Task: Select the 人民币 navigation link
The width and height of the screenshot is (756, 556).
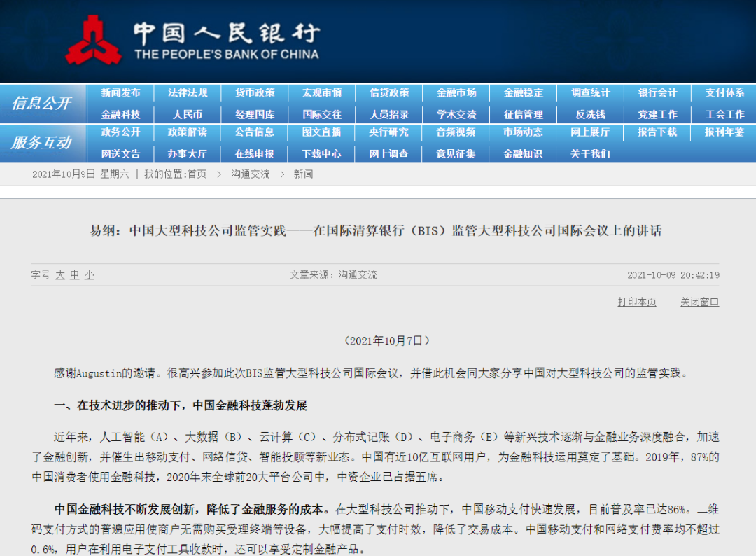Action: (188, 115)
